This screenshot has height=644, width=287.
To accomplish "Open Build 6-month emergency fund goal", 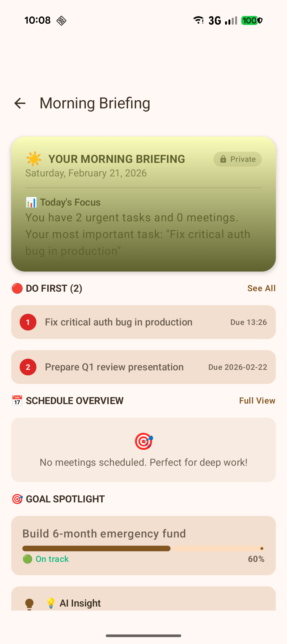I will click(x=104, y=534).
